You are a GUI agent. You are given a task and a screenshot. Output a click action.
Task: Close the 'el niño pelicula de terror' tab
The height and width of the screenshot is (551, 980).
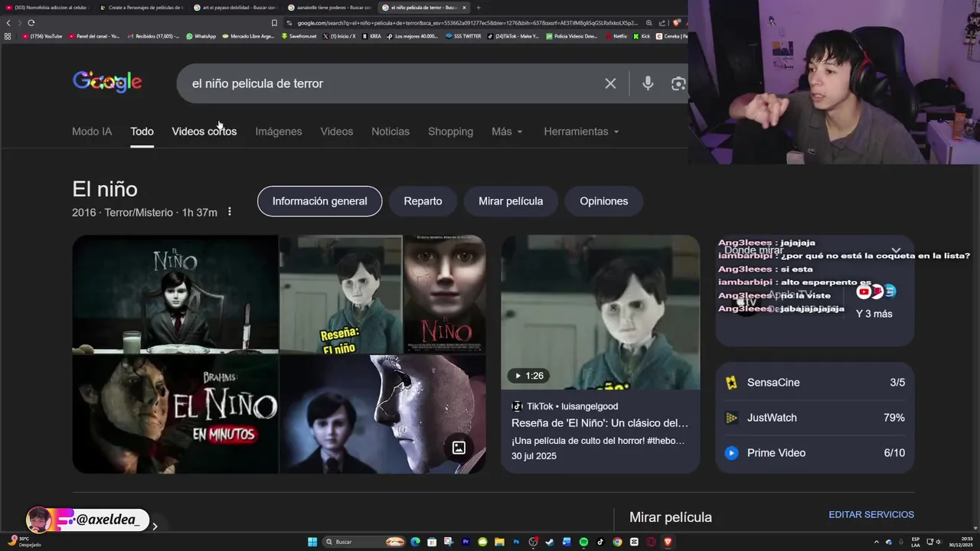coord(464,8)
